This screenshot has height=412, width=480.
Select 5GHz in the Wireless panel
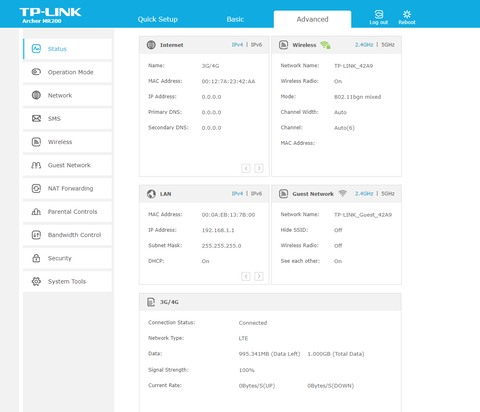(x=388, y=45)
